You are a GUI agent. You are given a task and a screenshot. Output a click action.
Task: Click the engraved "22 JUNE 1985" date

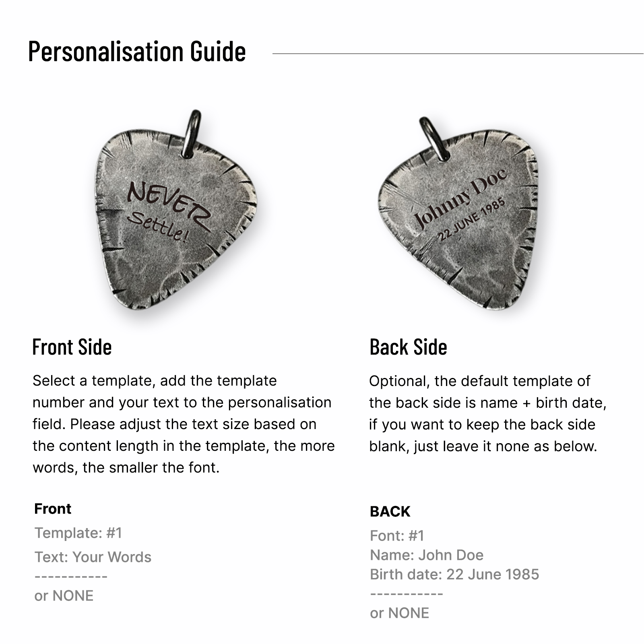click(x=471, y=219)
